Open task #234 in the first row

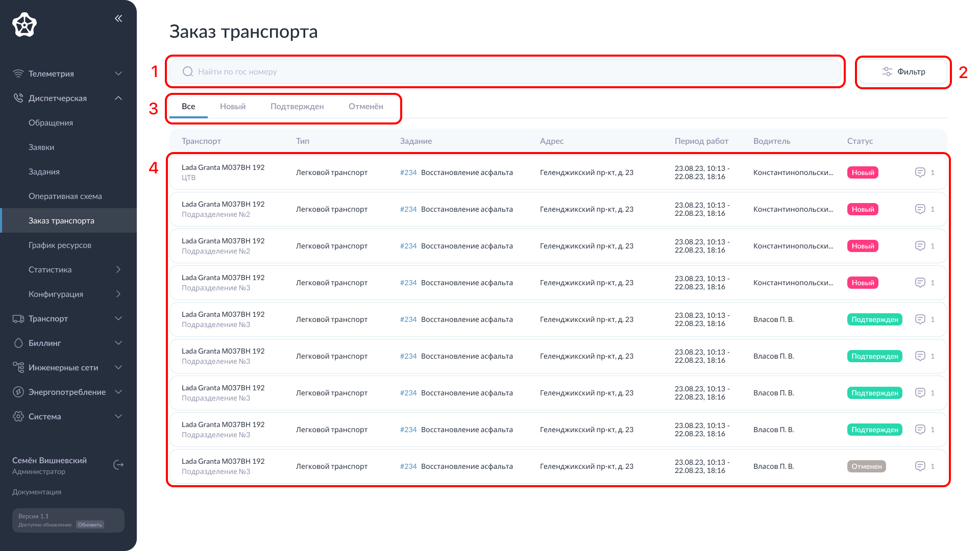(x=408, y=172)
